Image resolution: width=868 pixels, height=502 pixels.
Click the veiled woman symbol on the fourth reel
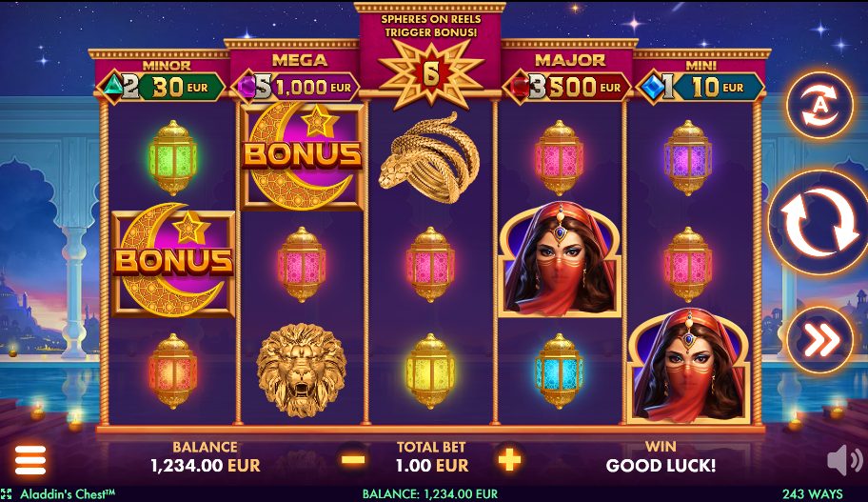[x=559, y=260]
